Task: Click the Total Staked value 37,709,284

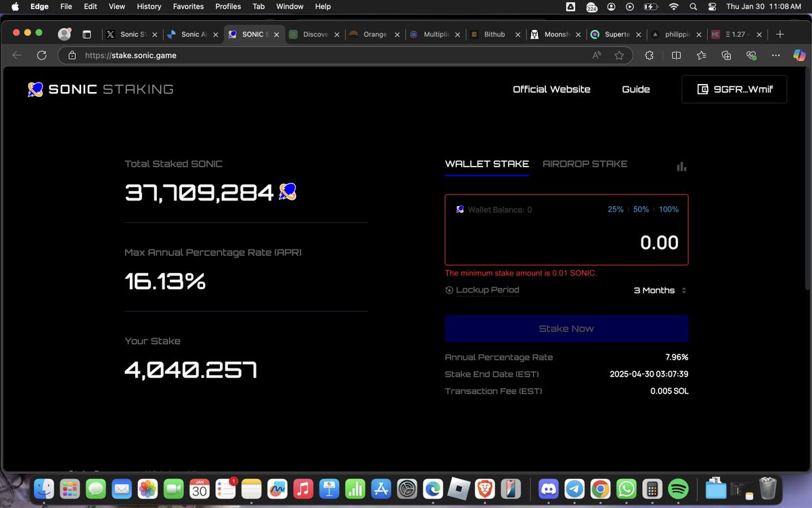Action: [200, 193]
